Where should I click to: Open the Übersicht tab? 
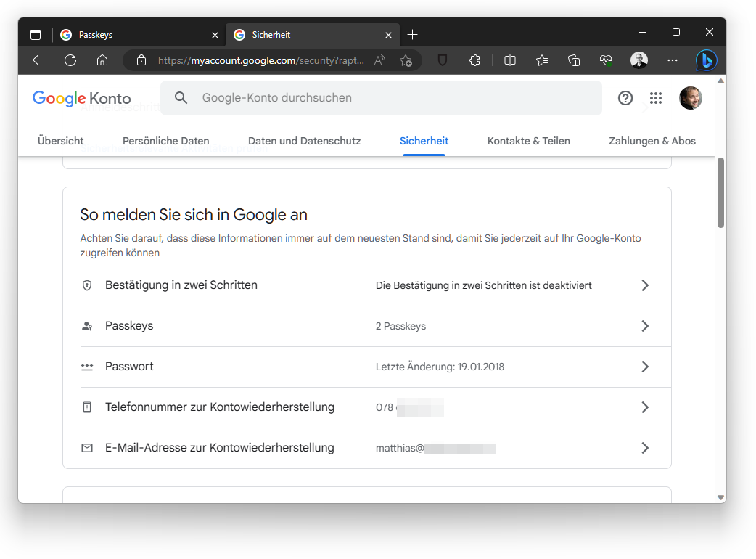(60, 141)
